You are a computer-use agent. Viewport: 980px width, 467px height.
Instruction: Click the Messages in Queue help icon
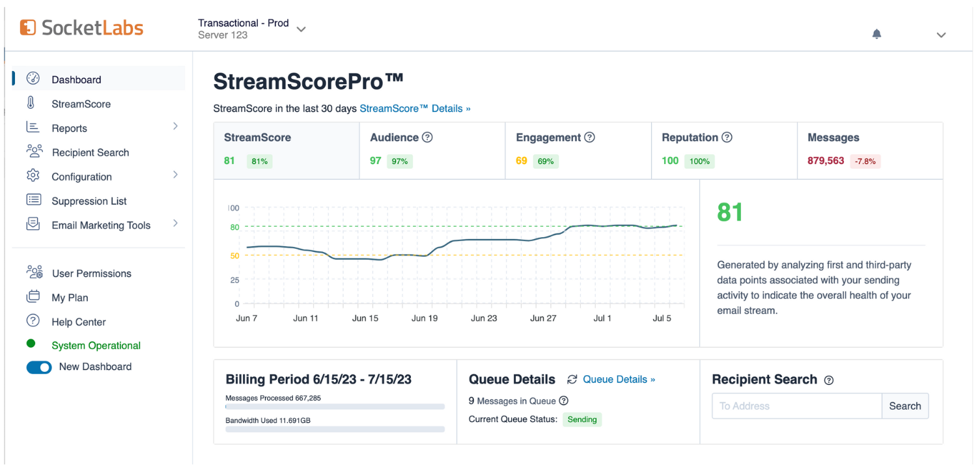click(x=564, y=401)
